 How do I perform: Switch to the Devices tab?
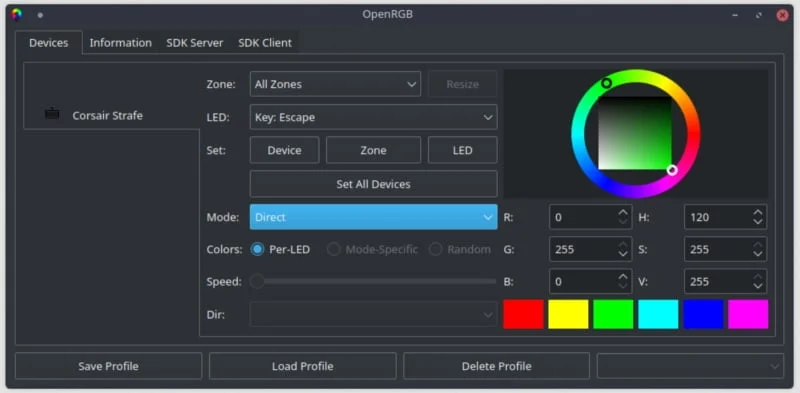pyautogui.click(x=48, y=43)
